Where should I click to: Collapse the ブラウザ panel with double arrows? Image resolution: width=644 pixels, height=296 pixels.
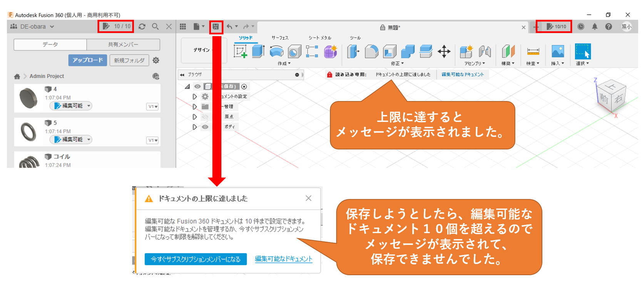pyautogui.click(x=182, y=75)
